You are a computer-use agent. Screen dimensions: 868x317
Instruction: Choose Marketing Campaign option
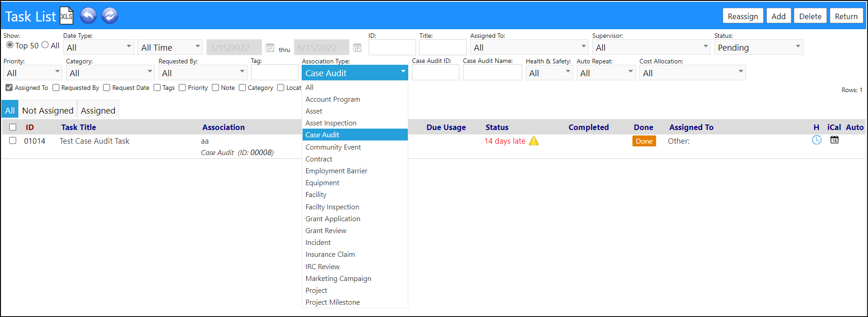355,278
